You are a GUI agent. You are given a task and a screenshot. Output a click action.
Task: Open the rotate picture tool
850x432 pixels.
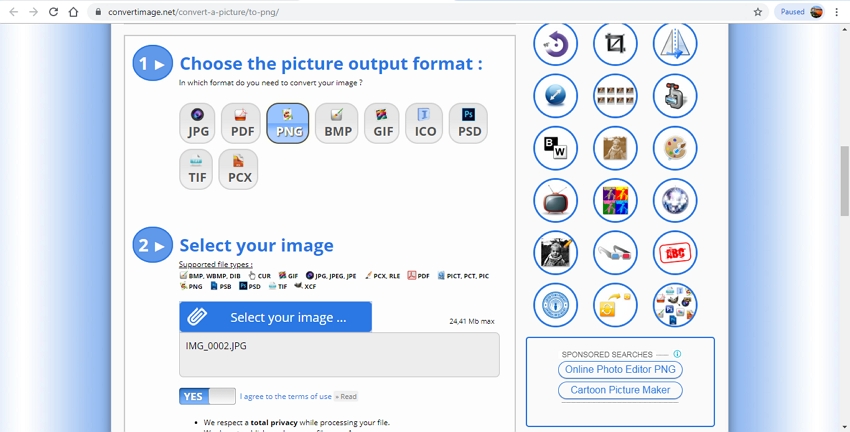click(555, 44)
